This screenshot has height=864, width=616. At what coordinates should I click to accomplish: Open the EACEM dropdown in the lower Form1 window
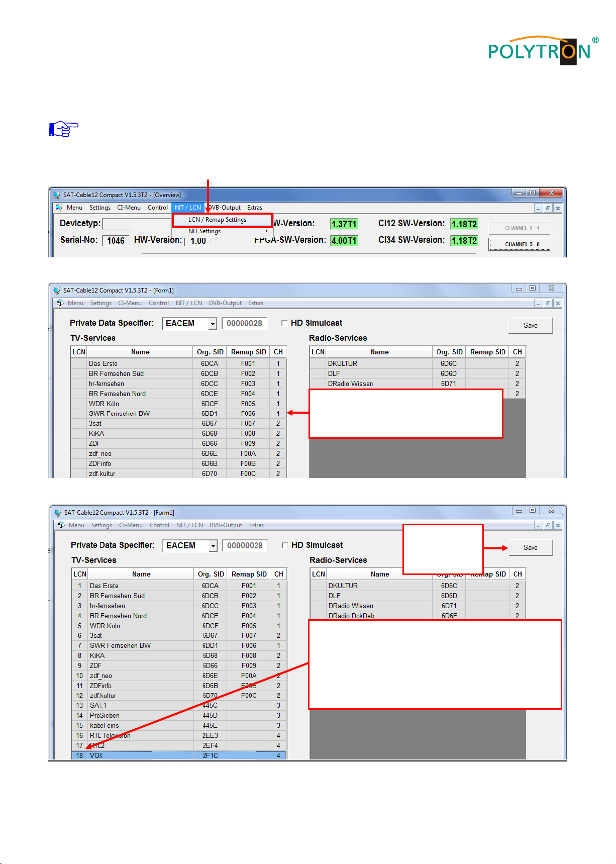tap(213, 546)
